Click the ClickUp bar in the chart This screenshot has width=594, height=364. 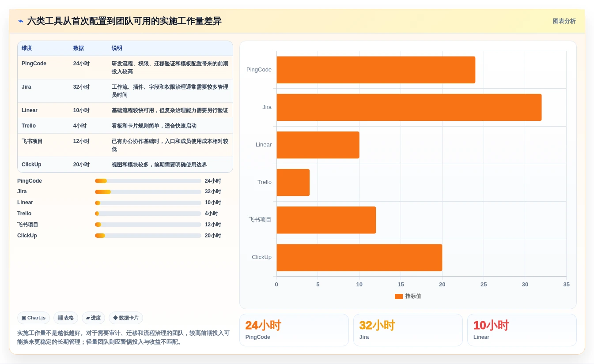[x=359, y=257]
